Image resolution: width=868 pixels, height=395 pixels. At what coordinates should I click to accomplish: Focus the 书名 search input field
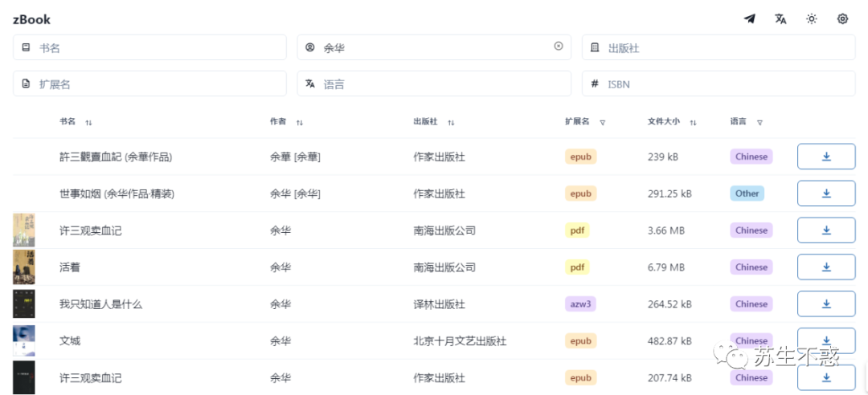pyautogui.click(x=159, y=48)
